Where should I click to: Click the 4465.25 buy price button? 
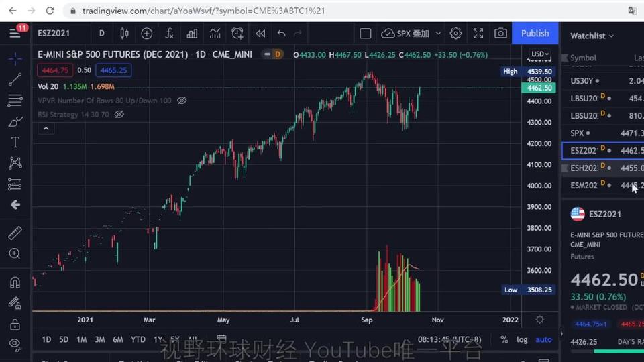coord(114,70)
